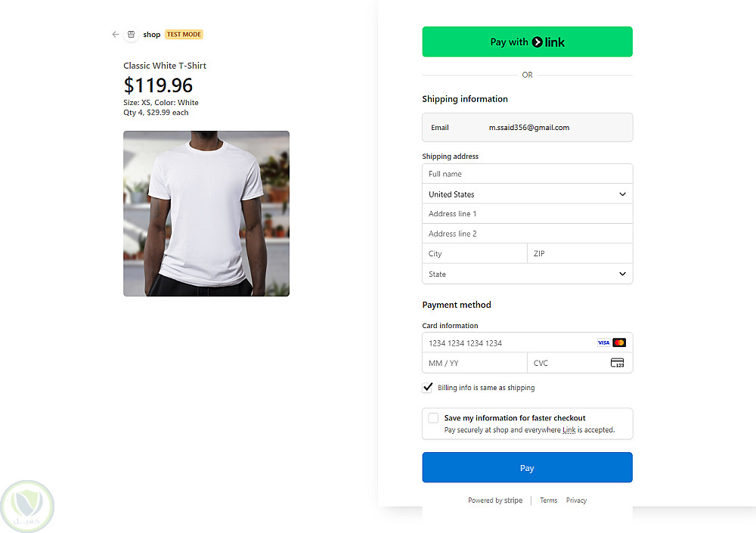
Task: Click the Visa card icon
Action: 603,342
